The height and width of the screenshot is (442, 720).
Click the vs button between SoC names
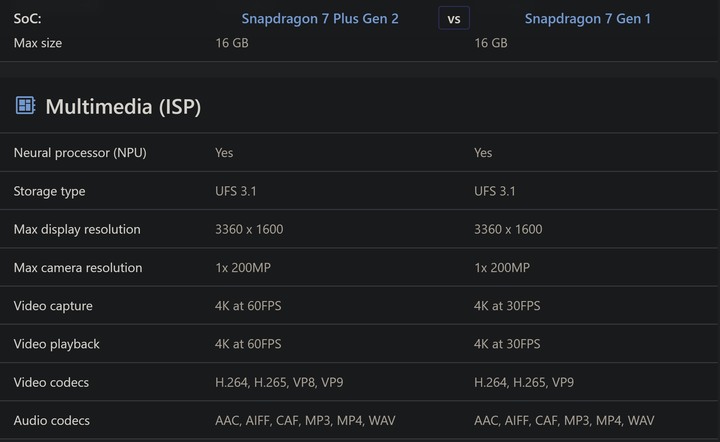tap(454, 18)
